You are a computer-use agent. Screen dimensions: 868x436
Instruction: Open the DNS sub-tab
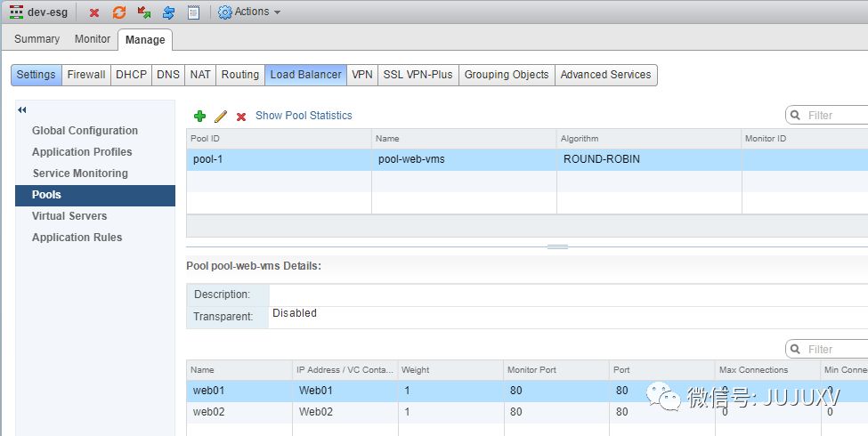(168, 75)
